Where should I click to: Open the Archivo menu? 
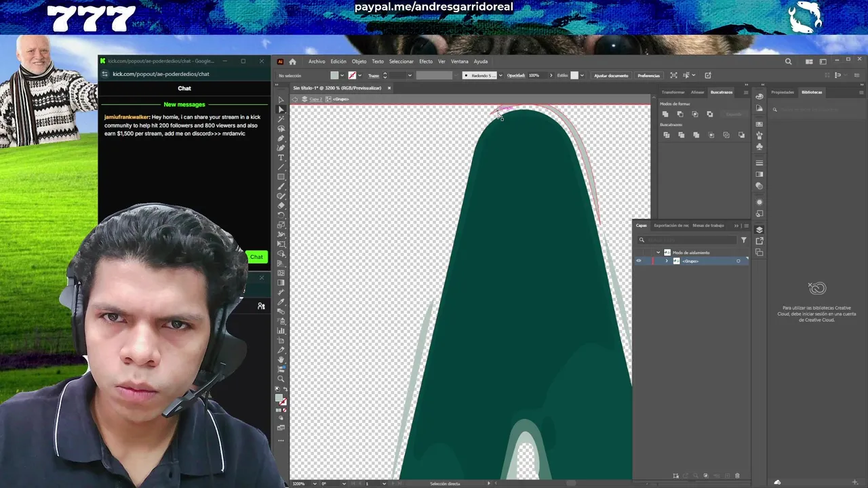[x=317, y=62]
